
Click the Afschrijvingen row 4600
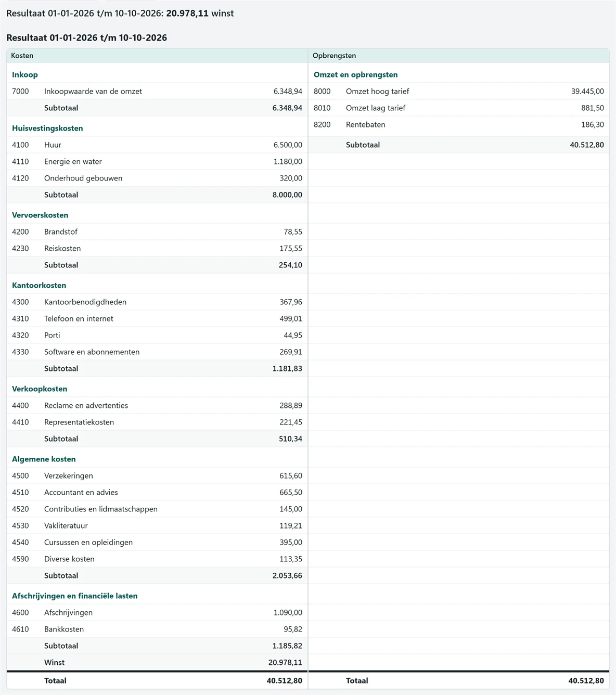click(157, 612)
